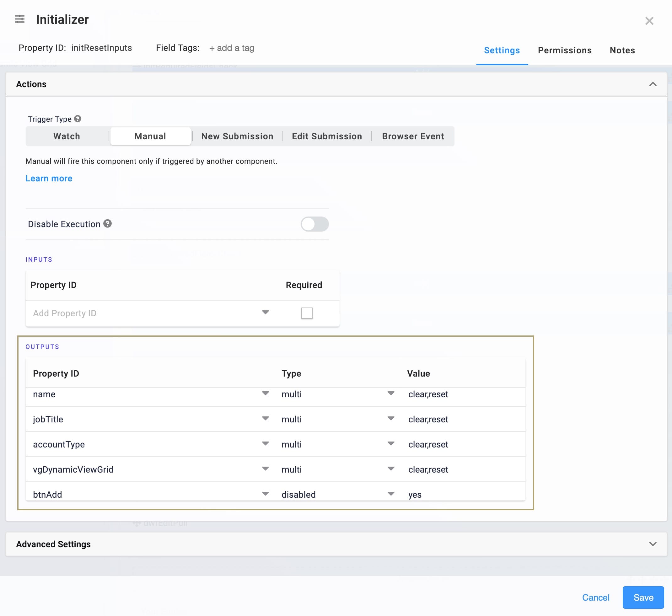
Task: Click the Required column header in Inputs
Action: [304, 285]
